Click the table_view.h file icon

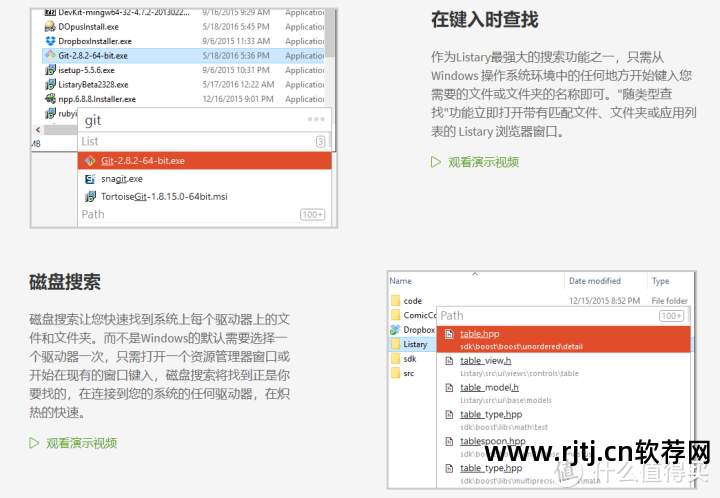click(x=450, y=361)
